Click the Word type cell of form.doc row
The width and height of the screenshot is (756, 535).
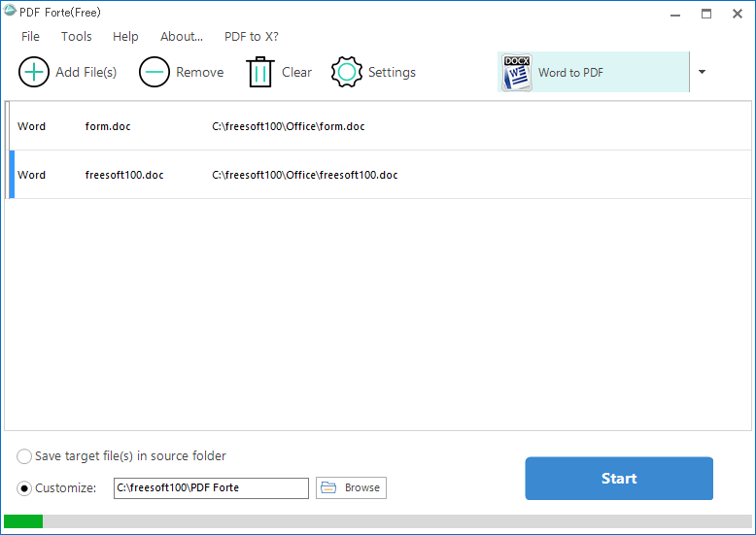coord(31,126)
